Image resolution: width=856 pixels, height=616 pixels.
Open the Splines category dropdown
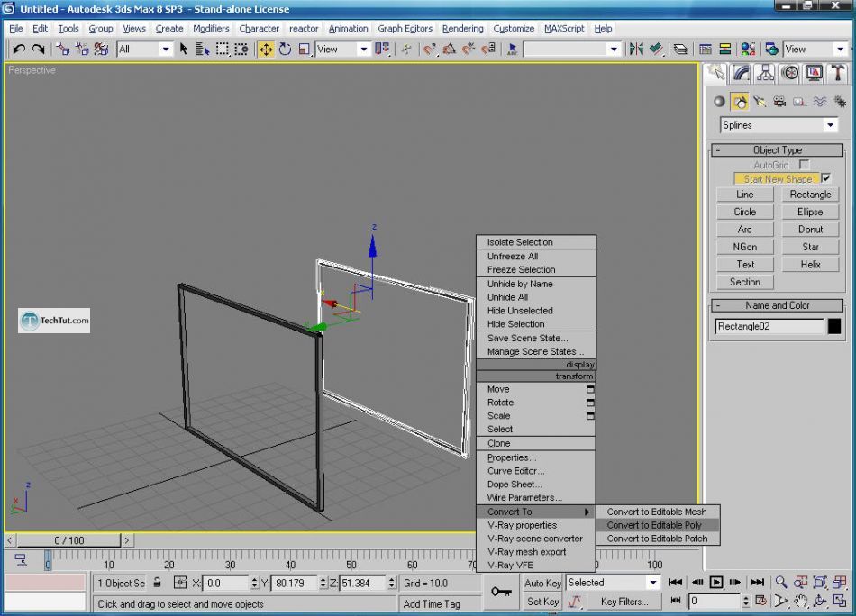pos(779,125)
